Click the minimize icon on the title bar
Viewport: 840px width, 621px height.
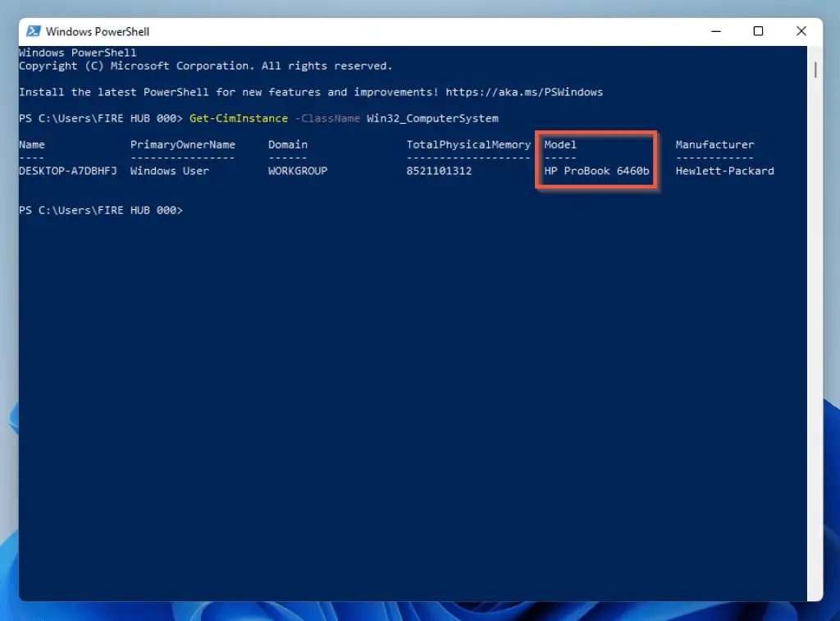point(715,31)
